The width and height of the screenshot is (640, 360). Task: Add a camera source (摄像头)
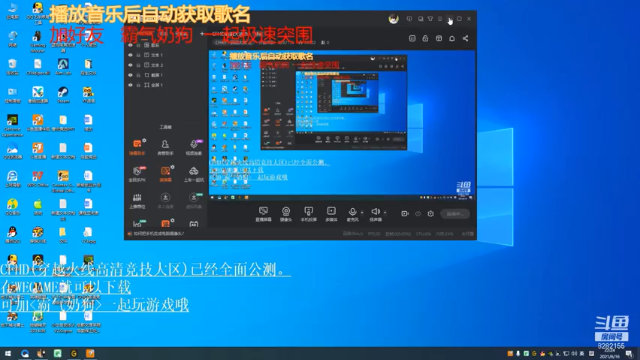(286, 214)
